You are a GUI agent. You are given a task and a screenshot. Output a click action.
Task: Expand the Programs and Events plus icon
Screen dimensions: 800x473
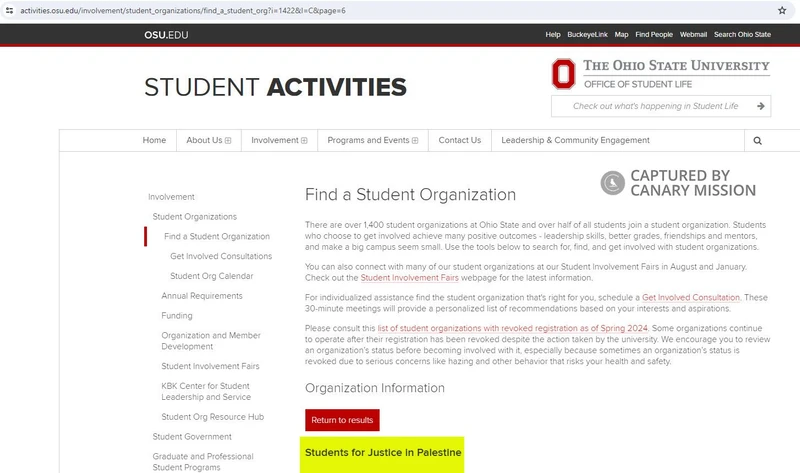pyautogui.click(x=415, y=140)
